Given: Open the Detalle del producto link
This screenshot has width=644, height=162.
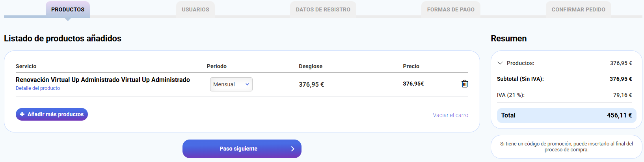Looking at the screenshot, I should [x=38, y=88].
